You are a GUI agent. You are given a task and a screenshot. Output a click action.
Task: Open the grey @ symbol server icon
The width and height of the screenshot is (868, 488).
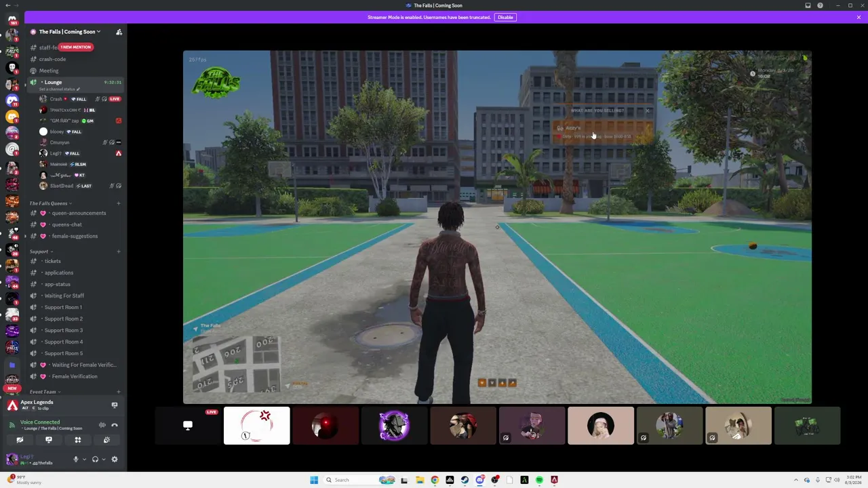coord(12,149)
